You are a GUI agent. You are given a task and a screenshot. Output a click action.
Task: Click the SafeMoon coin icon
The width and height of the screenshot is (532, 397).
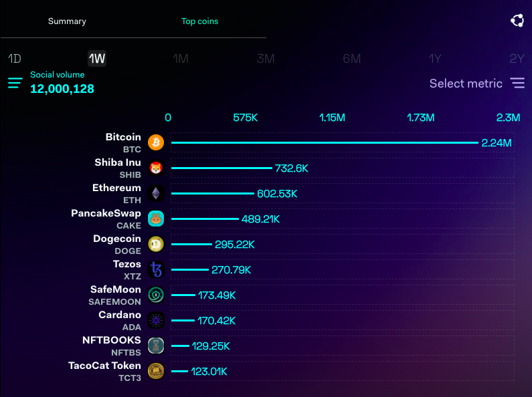pyautogui.click(x=156, y=295)
